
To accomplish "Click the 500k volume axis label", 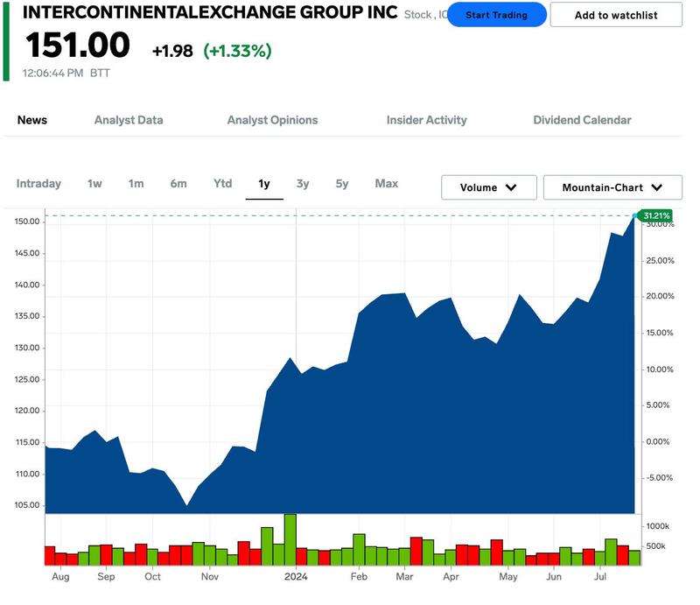I will 655,546.
